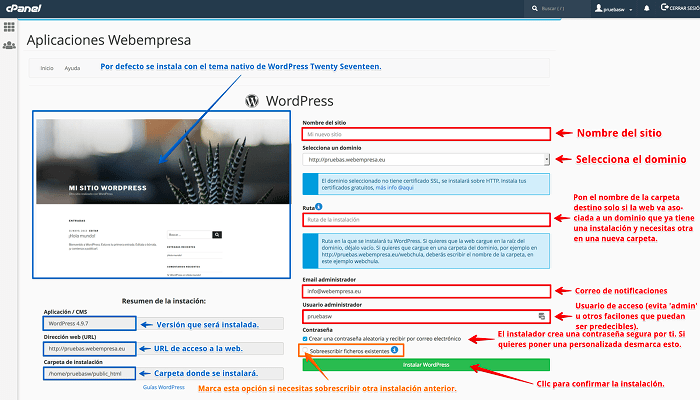Screen dimensions: 700x400
Task: Click the Instalar WordPress button
Action: pos(426,365)
